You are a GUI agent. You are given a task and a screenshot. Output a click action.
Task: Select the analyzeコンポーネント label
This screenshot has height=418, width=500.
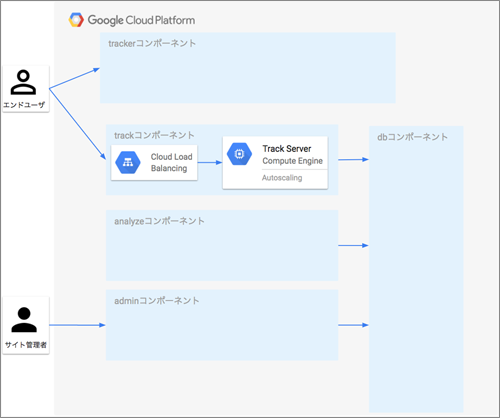click(x=159, y=221)
